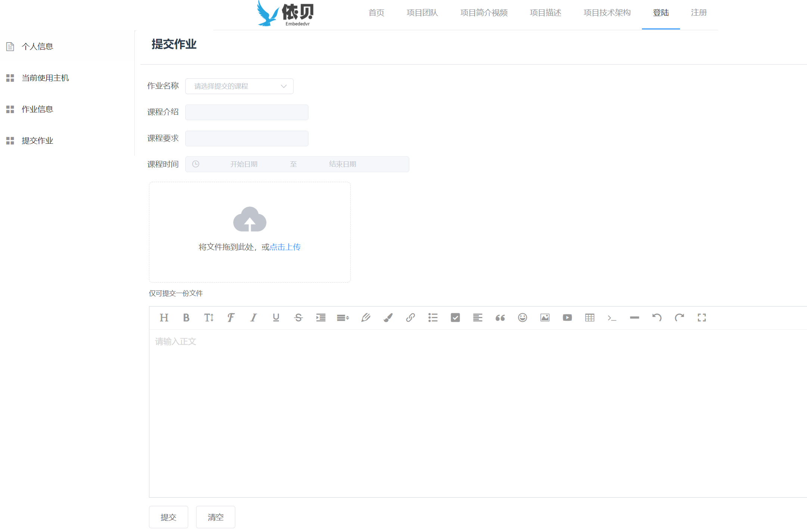Insert a table in the editor

[x=590, y=318]
